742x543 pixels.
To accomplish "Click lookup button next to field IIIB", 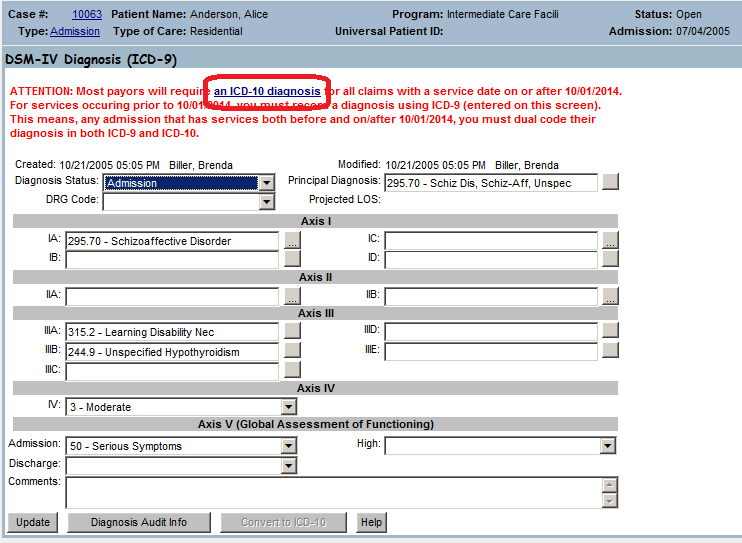I will pos(292,351).
